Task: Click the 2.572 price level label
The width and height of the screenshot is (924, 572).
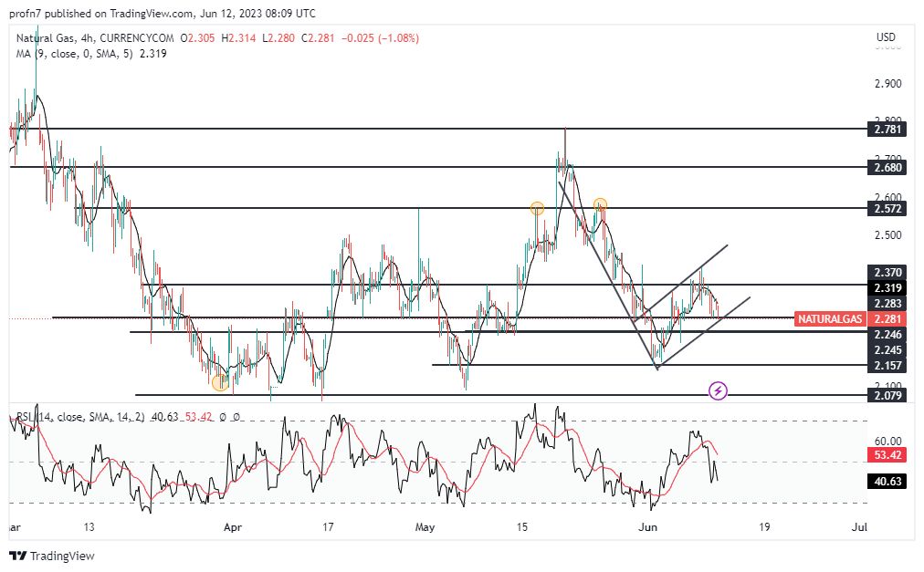Action: pyautogui.click(x=887, y=209)
